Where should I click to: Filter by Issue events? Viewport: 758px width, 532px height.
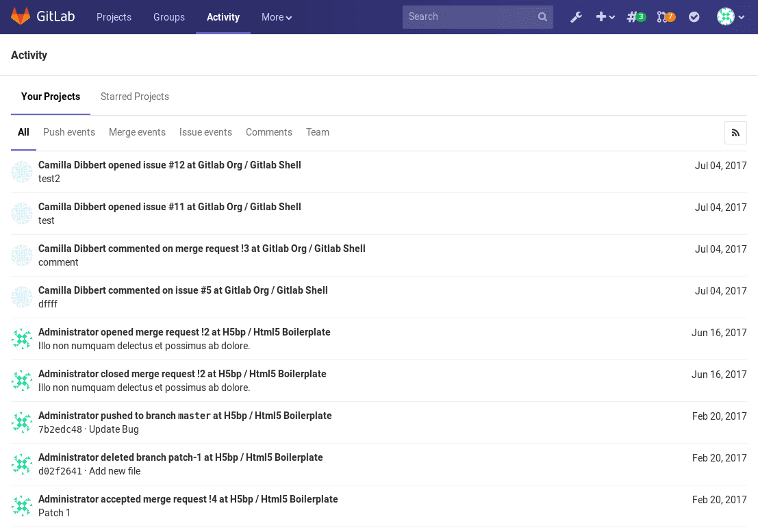(x=205, y=132)
